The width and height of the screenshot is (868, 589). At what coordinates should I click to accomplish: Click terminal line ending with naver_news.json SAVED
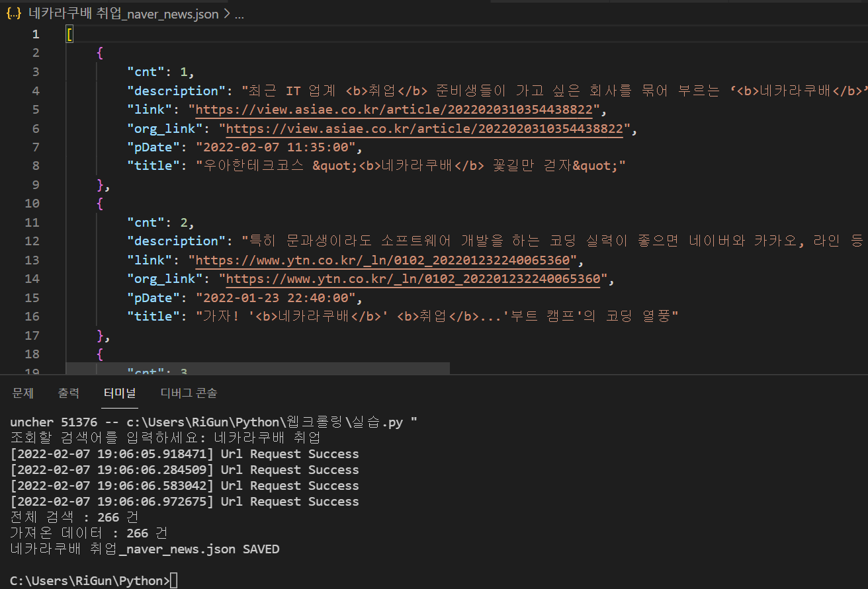pyautogui.click(x=145, y=549)
